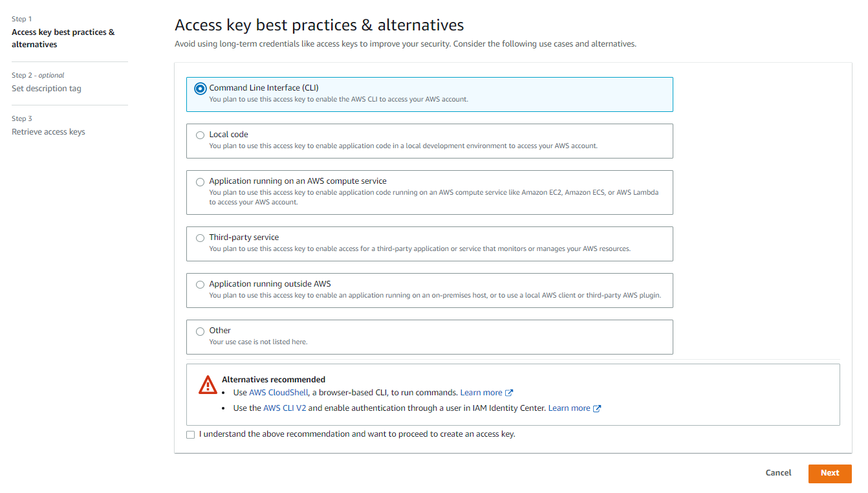Check the I understand the recommendation checkbox
The image size is (868, 493).
click(x=191, y=435)
